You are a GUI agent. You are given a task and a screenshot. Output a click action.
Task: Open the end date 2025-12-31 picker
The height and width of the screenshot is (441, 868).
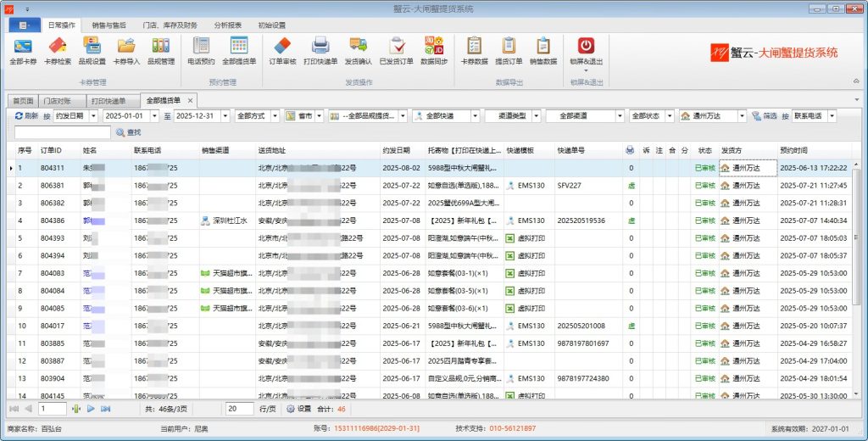coord(225,116)
